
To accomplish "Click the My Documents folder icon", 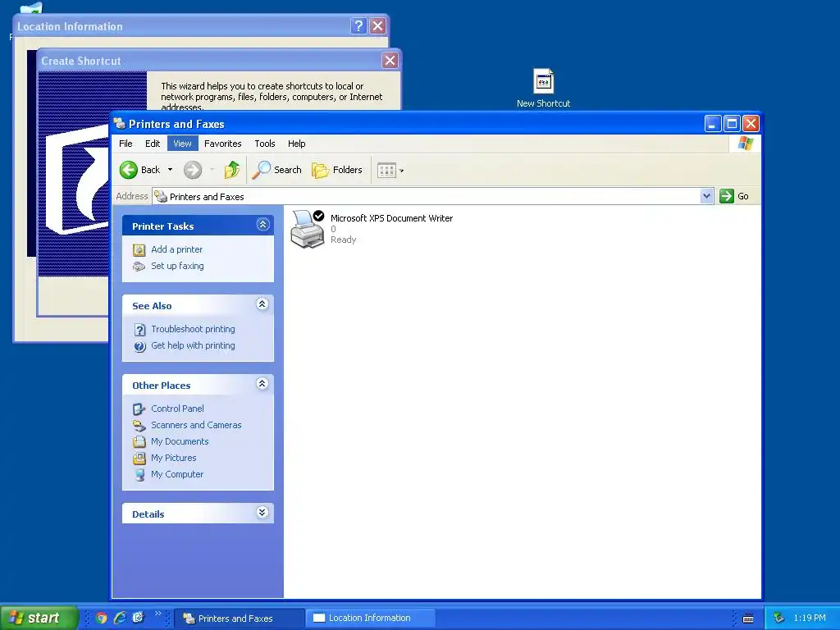I will (x=139, y=442).
